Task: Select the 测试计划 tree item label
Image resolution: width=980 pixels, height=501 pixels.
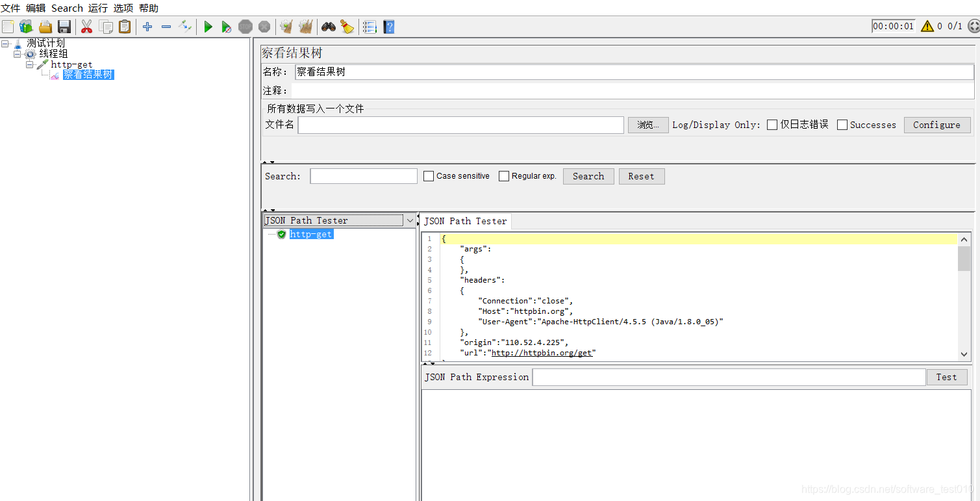Action: pyautogui.click(x=45, y=44)
